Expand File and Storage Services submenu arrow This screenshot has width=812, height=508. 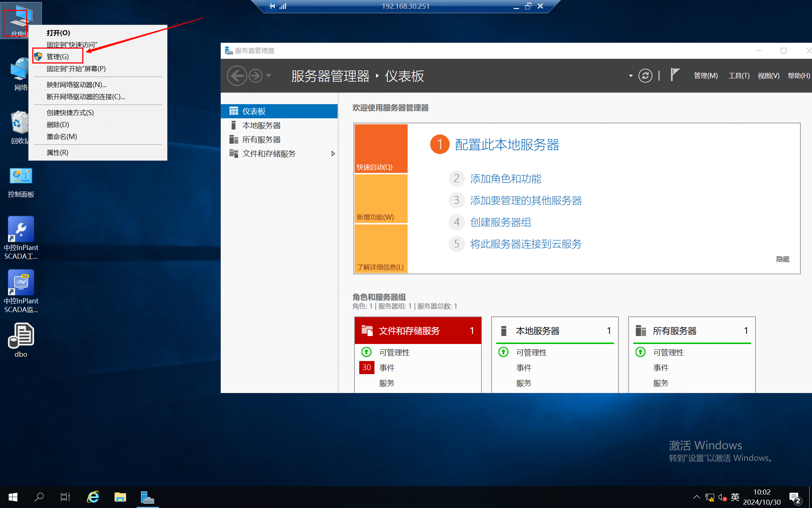(x=333, y=153)
